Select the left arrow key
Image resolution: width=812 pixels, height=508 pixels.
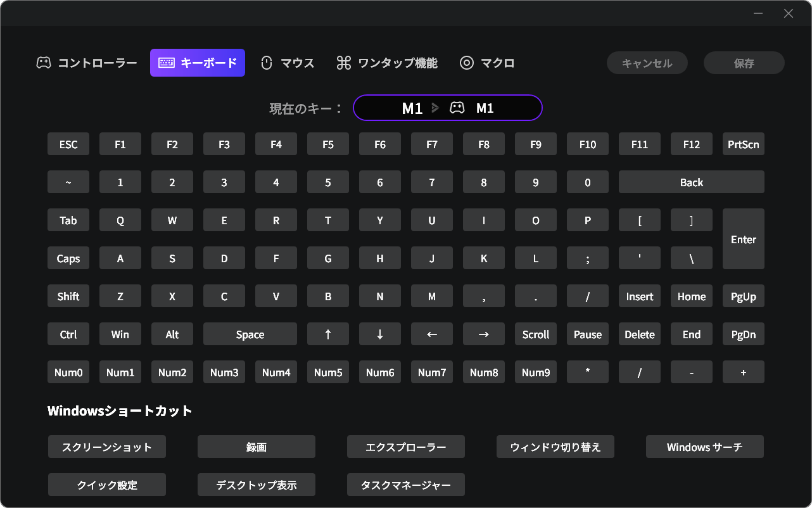432,334
